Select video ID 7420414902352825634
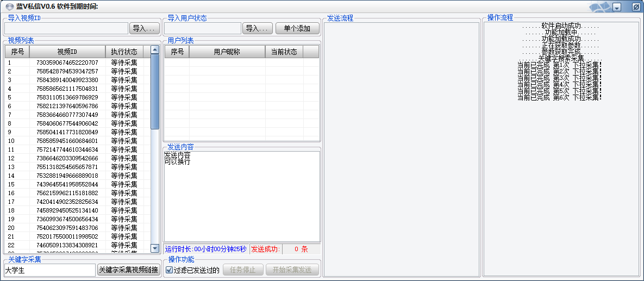Screen dimensions: 644x281 pos(67,202)
